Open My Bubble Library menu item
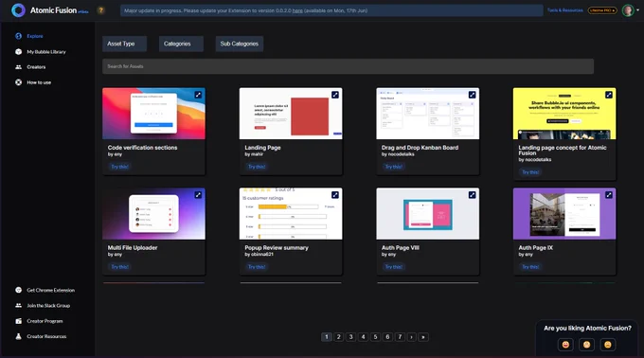 tap(46, 52)
